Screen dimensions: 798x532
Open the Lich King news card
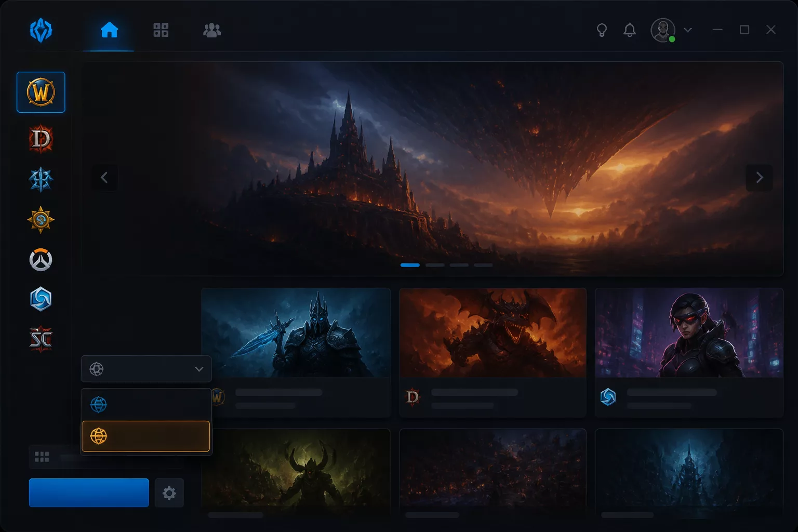coord(296,352)
